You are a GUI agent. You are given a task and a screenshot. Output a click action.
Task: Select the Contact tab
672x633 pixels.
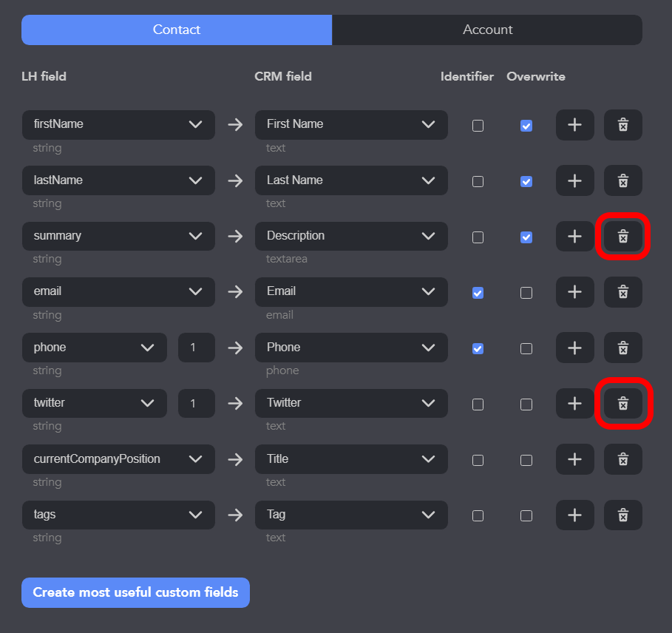[x=177, y=30]
